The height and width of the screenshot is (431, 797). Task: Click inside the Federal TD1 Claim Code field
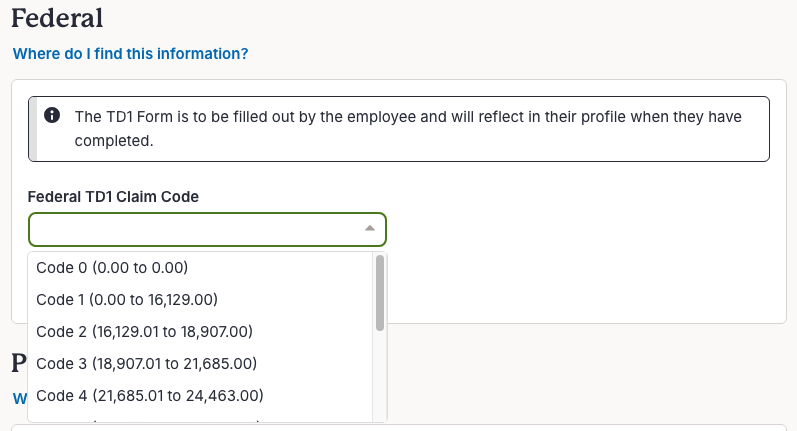pos(207,229)
